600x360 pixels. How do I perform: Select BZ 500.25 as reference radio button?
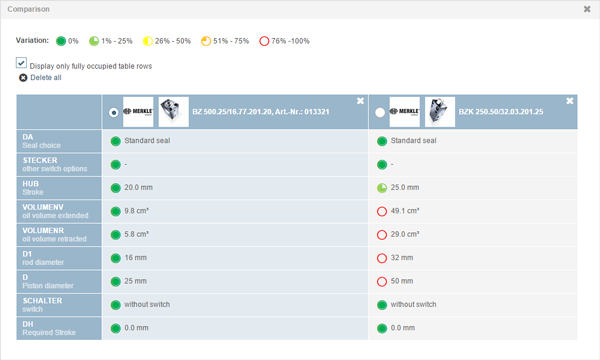(113, 112)
